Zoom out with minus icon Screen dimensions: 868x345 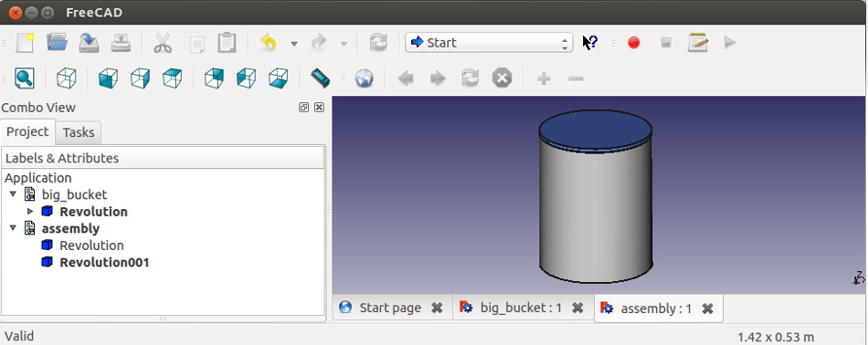[x=576, y=78]
